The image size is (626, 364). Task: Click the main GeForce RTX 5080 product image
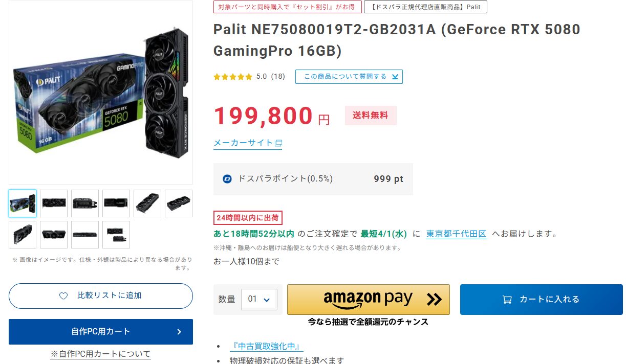tap(101, 92)
